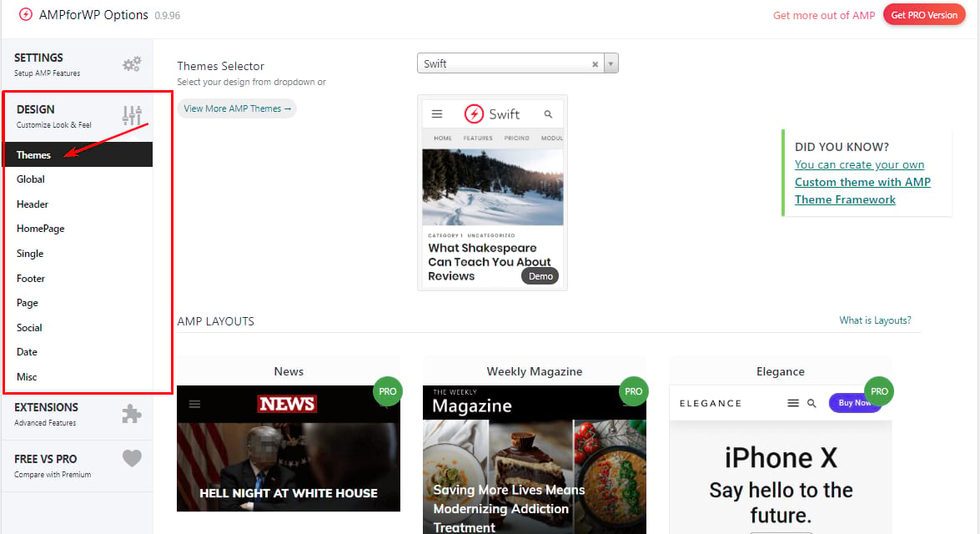
Task: Click the Themes Selector label
Action: pyautogui.click(x=221, y=66)
